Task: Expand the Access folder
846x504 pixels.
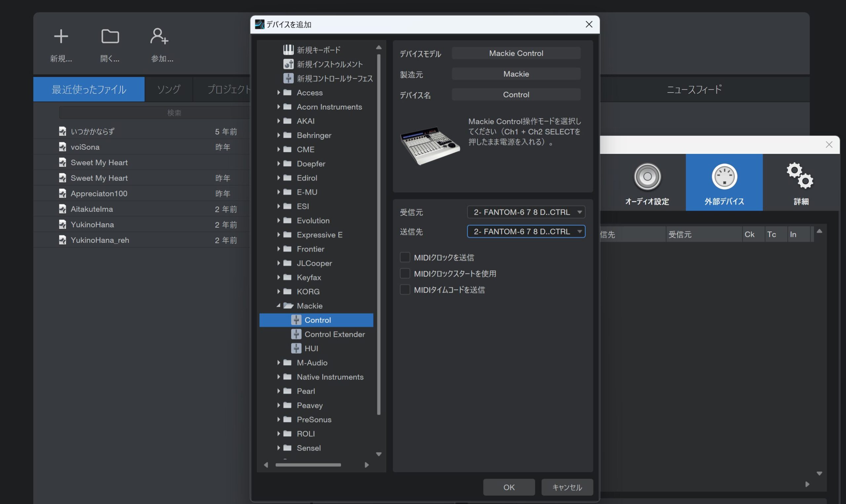Action: coord(279,92)
